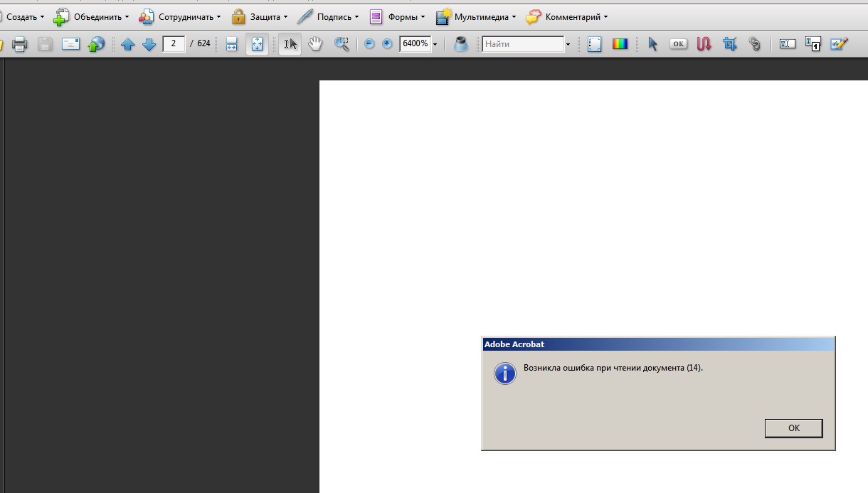Select the TouchUp Reading Order tool
Image resolution: width=868 pixels, height=493 pixels.
coord(813,44)
